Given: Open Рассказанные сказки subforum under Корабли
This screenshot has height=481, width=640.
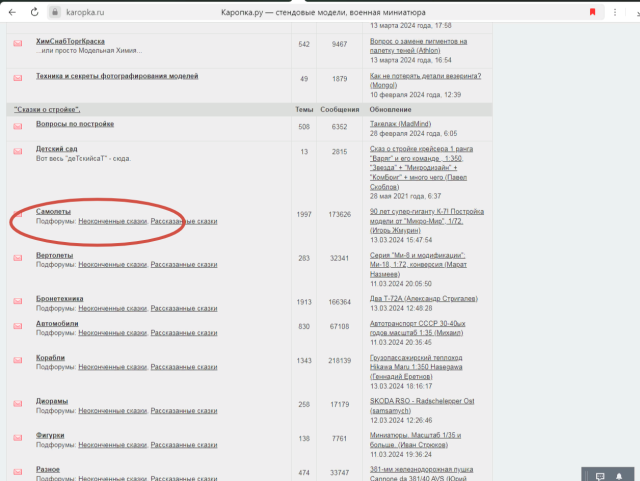Looking at the screenshot, I should pos(183,366).
